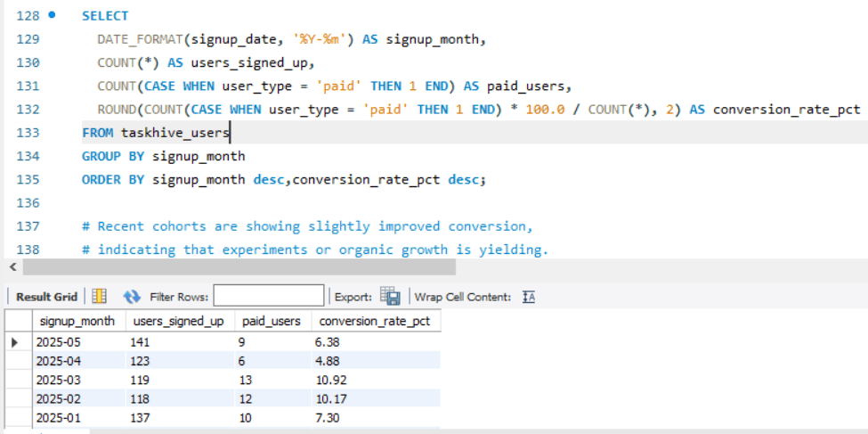Sort by conversion_rate_pct column header
868x434 pixels.
pos(377,321)
